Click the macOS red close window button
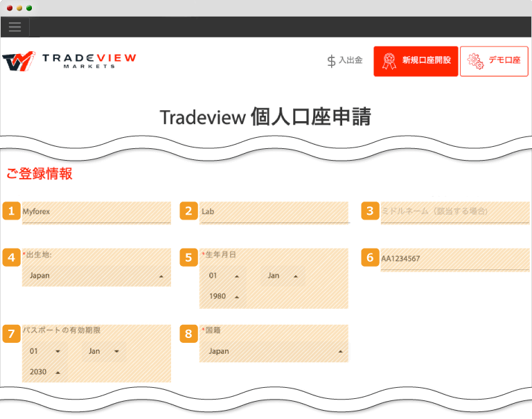 coord(10,8)
